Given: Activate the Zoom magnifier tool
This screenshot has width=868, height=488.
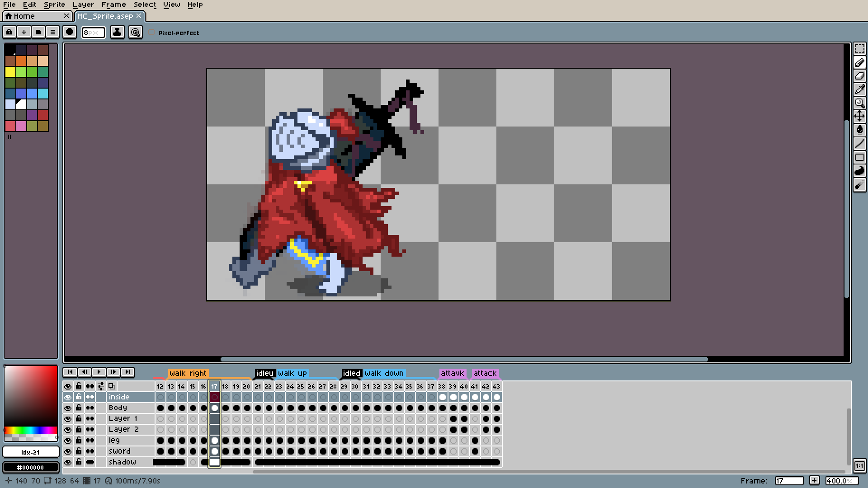Looking at the screenshot, I should click(x=859, y=103).
